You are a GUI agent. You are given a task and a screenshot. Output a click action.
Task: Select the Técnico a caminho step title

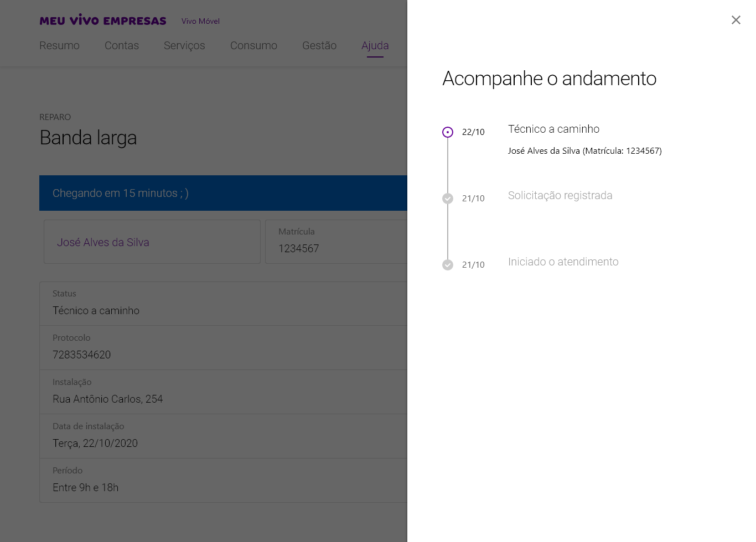coord(553,129)
